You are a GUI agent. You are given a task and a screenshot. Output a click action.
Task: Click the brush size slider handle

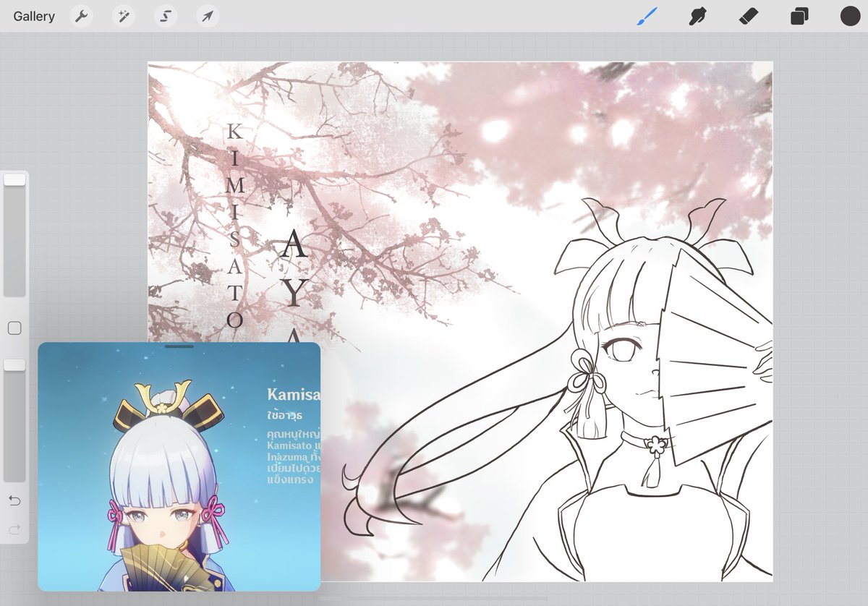14,179
